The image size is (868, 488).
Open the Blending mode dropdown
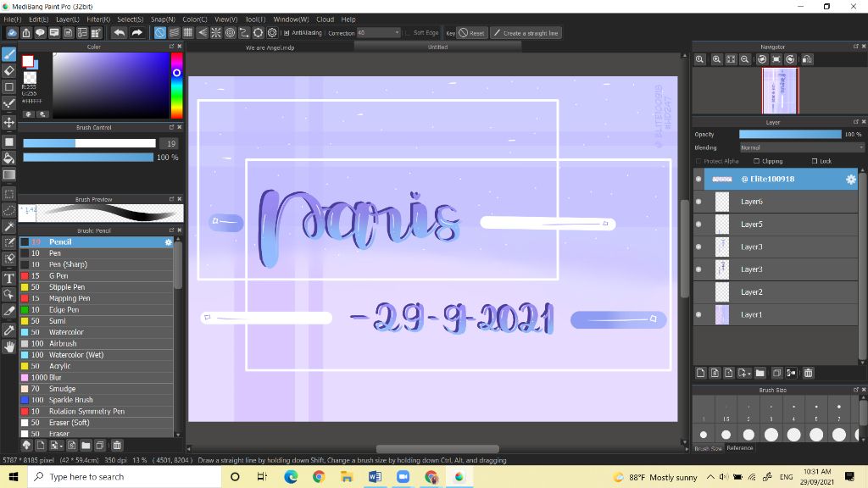(x=802, y=147)
